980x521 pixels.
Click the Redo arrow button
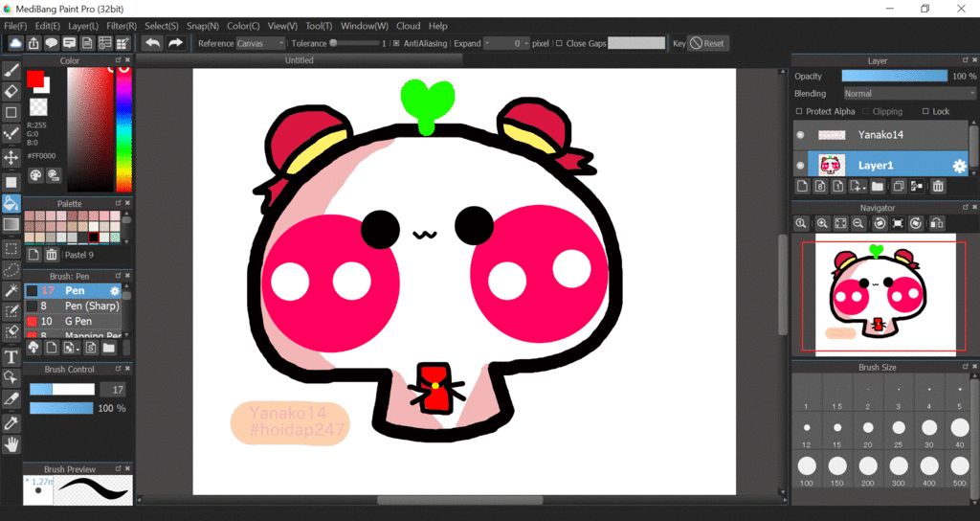point(176,43)
